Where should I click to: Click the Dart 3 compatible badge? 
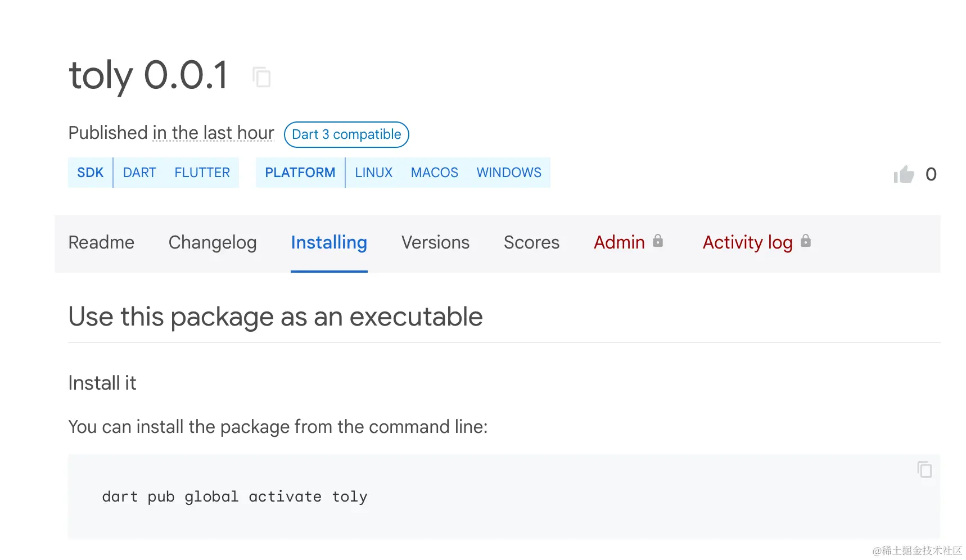(346, 135)
